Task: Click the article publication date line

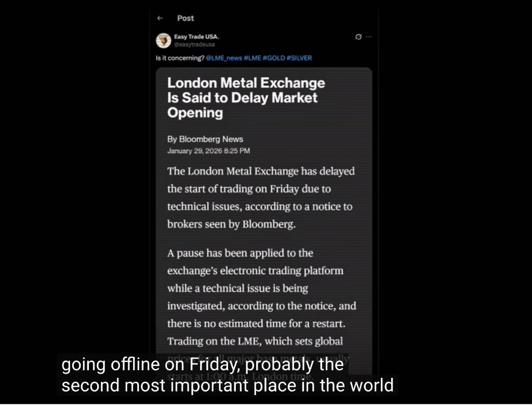Action: [x=207, y=151]
